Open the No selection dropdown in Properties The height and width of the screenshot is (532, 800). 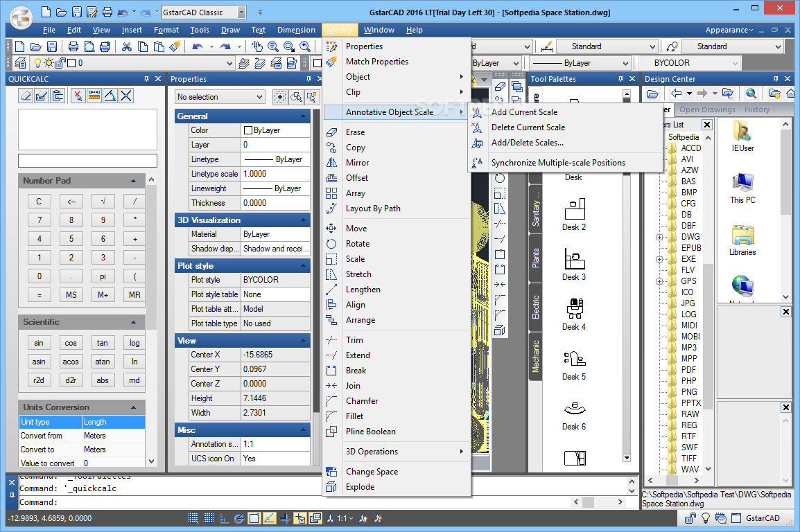(x=220, y=97)
